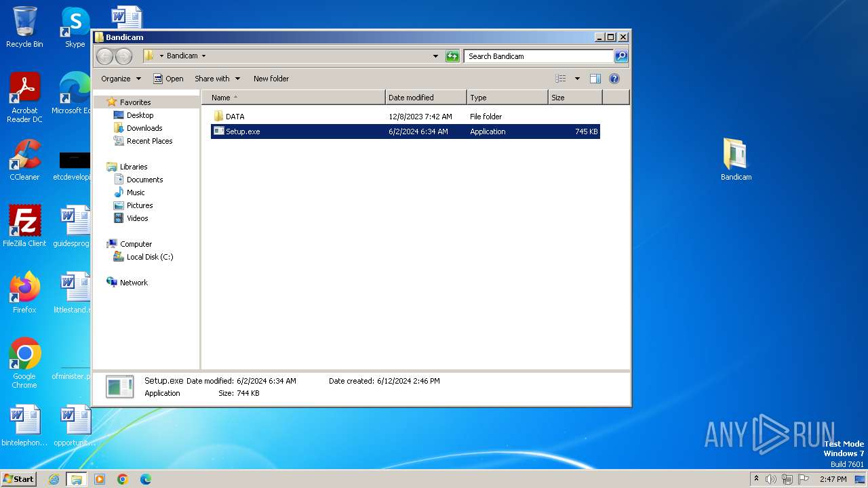868x488 pixels.
Task: Click the Open toolbar button
Action: [x=168, y=79]
